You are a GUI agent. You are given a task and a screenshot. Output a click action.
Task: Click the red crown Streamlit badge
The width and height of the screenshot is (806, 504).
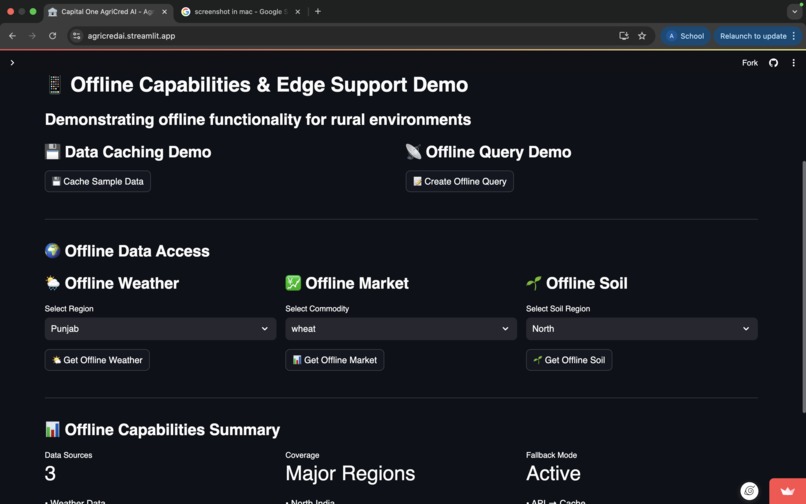coord(787,491)
